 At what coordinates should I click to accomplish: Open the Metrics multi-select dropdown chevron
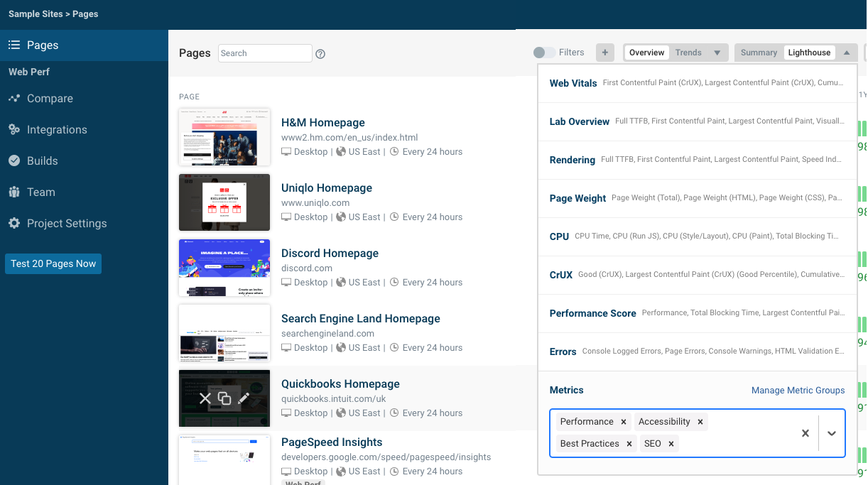pos(832,433)
